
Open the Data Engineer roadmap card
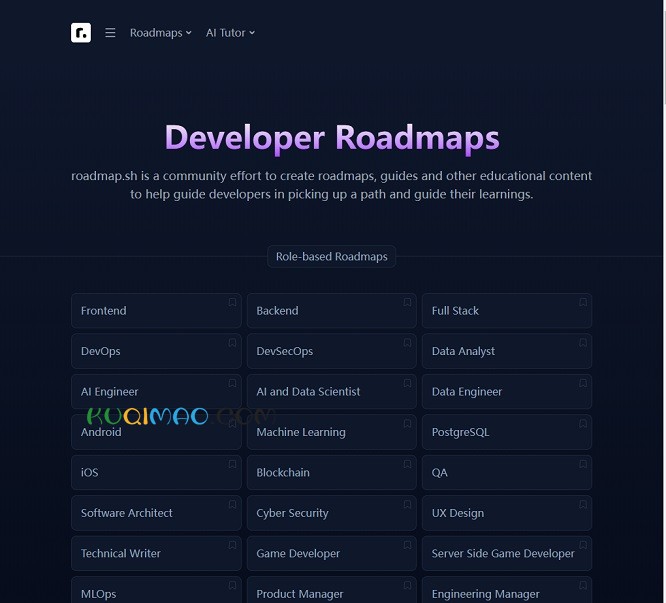coord(507,392)
